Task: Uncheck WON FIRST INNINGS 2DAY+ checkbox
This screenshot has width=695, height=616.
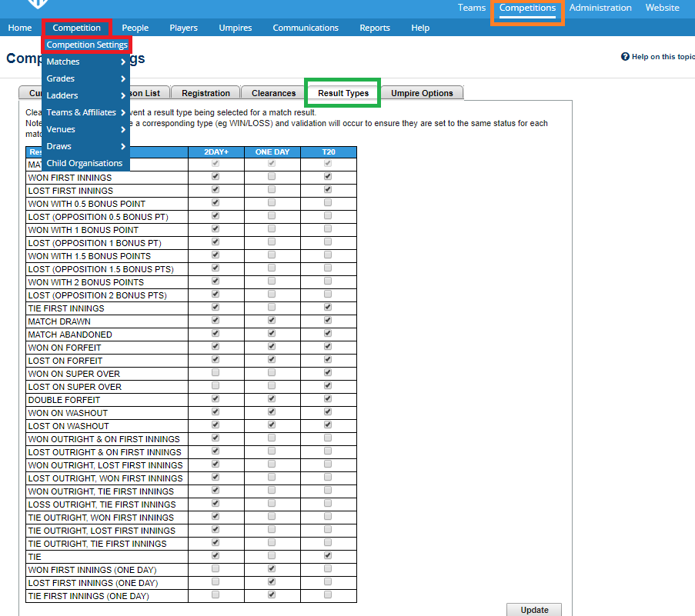Action: click(x=216, y=176)
